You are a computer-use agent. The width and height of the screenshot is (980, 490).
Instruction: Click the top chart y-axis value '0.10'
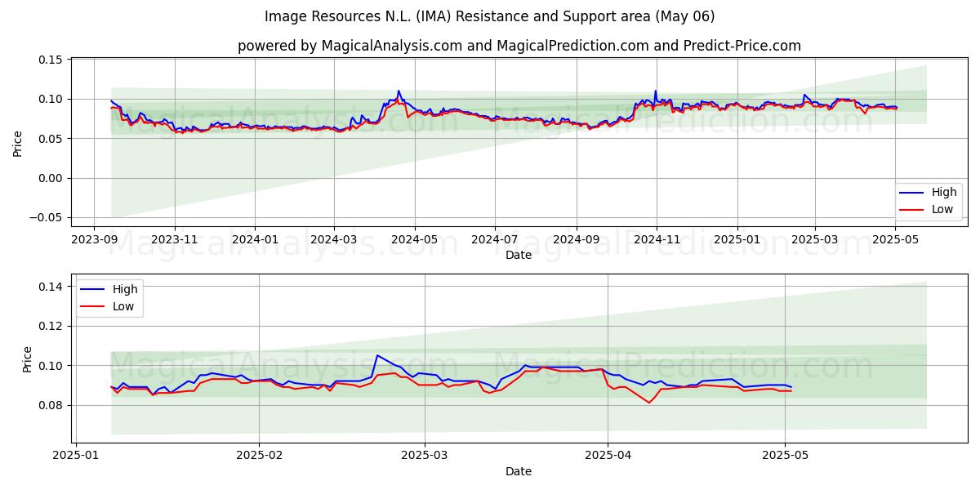click(51, 100)
